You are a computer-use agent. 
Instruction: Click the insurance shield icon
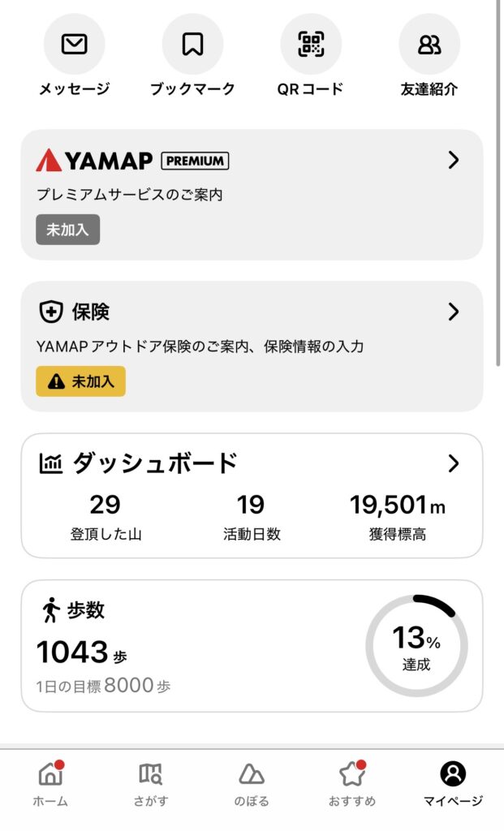tap(51, 312)
